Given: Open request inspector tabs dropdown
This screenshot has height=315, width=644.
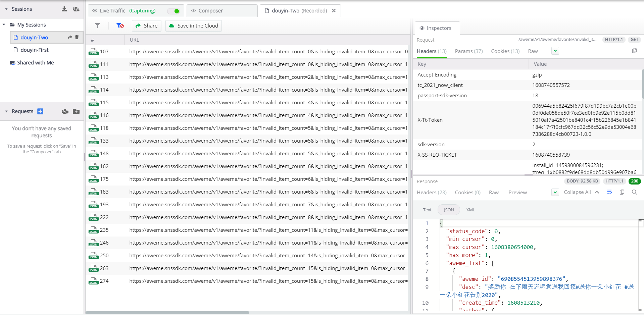Looking at the screenshot, I should click(x=555, y=51).
